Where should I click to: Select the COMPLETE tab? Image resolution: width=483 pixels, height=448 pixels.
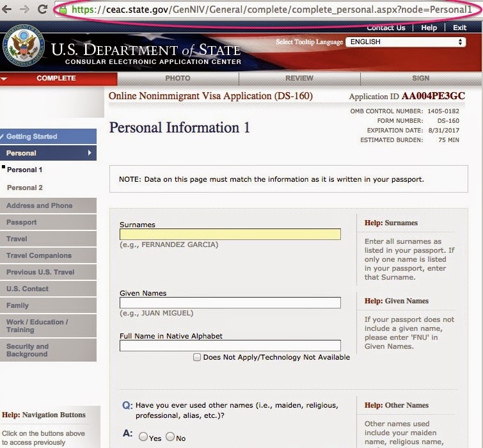point(58,78)
